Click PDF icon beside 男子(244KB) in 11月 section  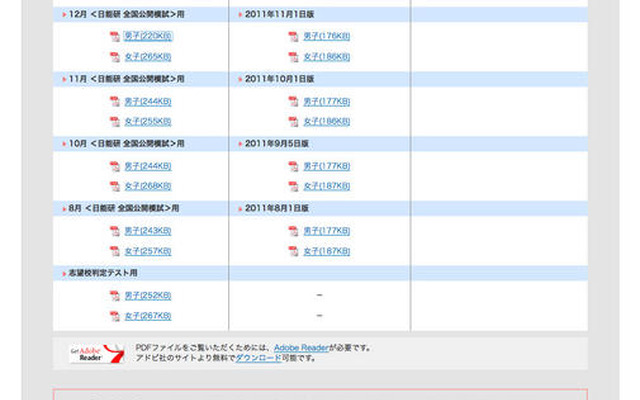click(115, 102)
